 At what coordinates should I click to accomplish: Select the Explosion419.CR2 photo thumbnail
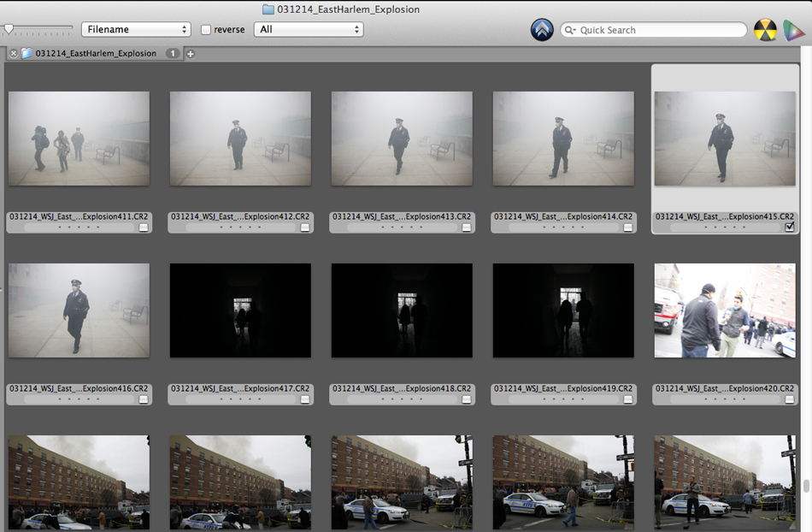pyautogui.click(x=564, y=310)
